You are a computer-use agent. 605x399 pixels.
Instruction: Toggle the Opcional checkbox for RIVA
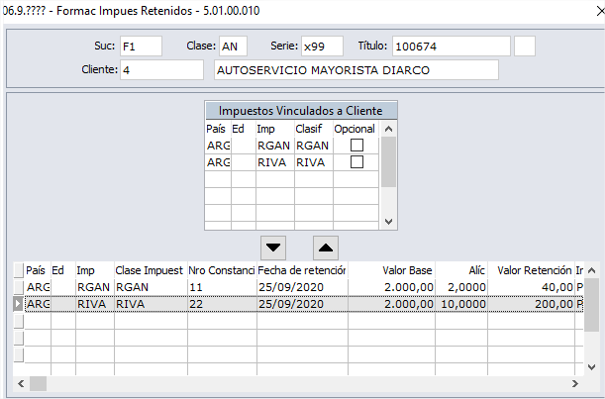click(x=357, y=162)
